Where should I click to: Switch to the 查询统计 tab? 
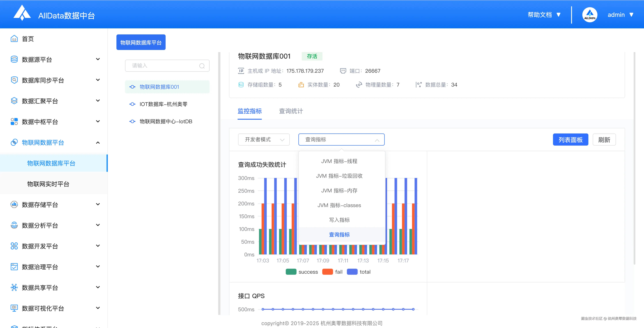point(291,111)
